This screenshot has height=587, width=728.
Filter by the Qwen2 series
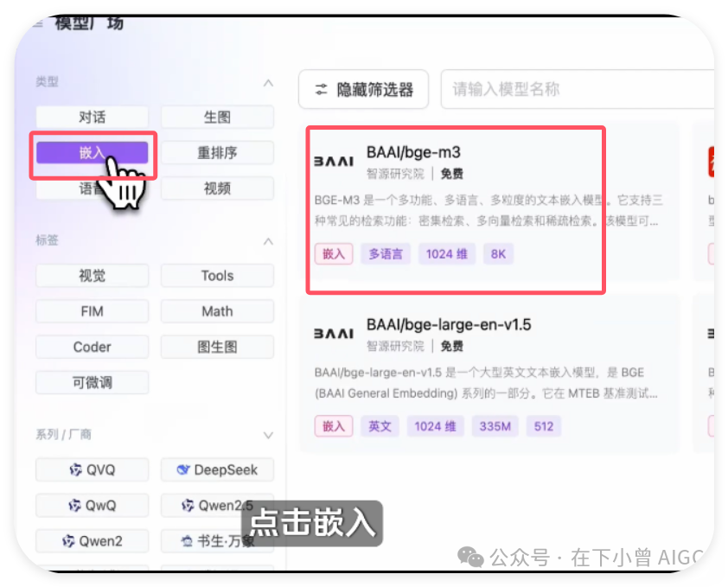pos(92,541)
